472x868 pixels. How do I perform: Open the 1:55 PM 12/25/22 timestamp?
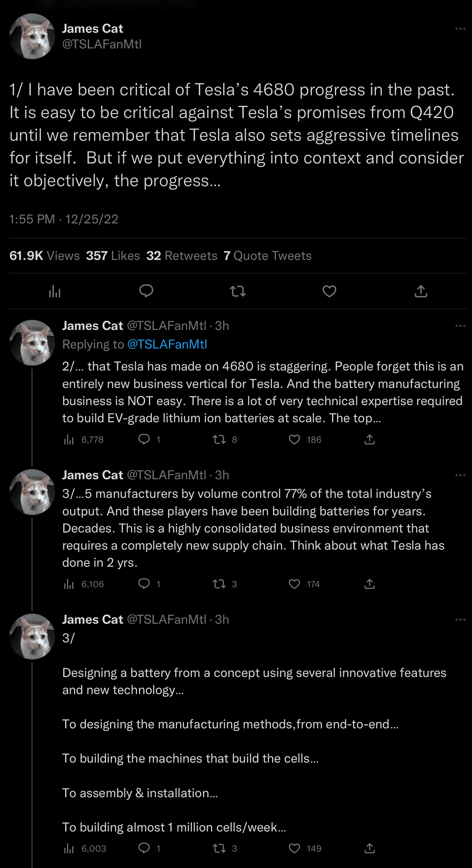(x=64, y=219)
